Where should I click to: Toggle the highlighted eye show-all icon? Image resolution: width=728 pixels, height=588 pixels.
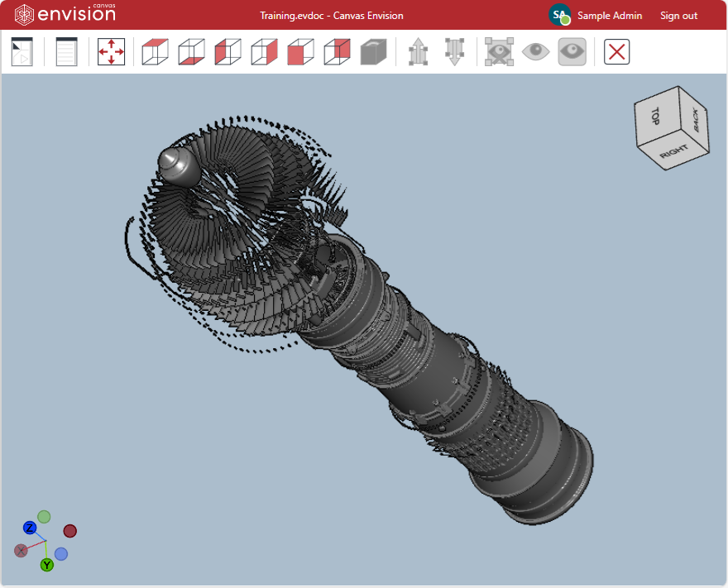[572, 51]
